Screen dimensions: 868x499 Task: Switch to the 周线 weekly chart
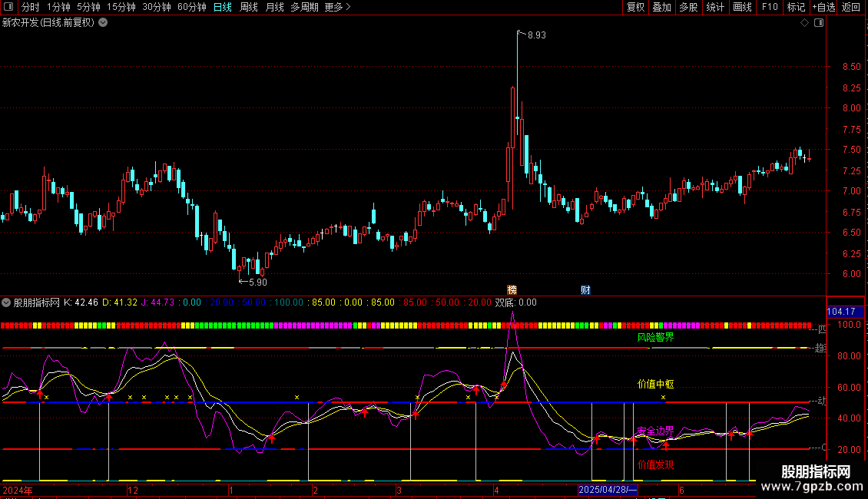click(249, 7)
